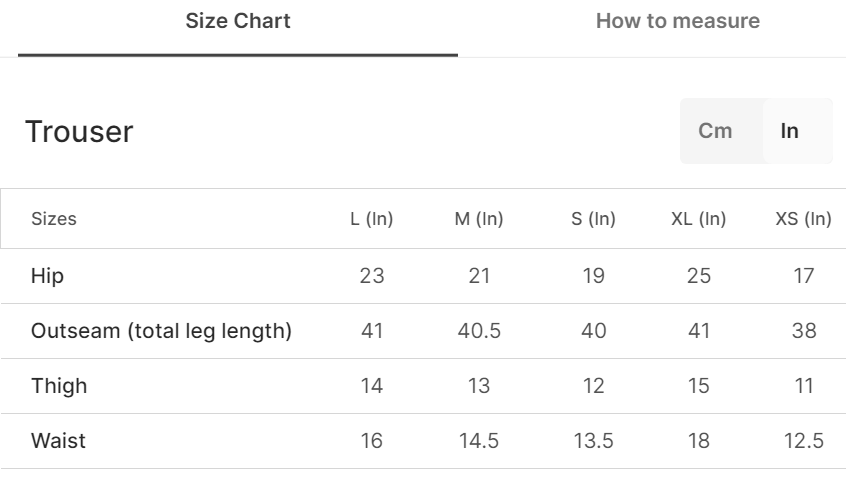Click the Waist value 13.5 for size S
Image resolution: width=846 pixels, height=489 pixels.
593,441
